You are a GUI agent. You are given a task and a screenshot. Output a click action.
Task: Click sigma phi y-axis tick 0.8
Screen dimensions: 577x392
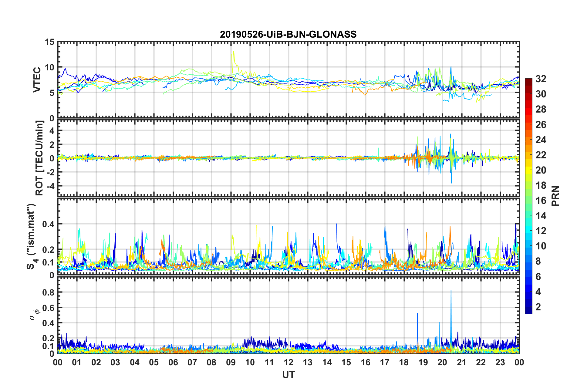(x=49, y=292)
